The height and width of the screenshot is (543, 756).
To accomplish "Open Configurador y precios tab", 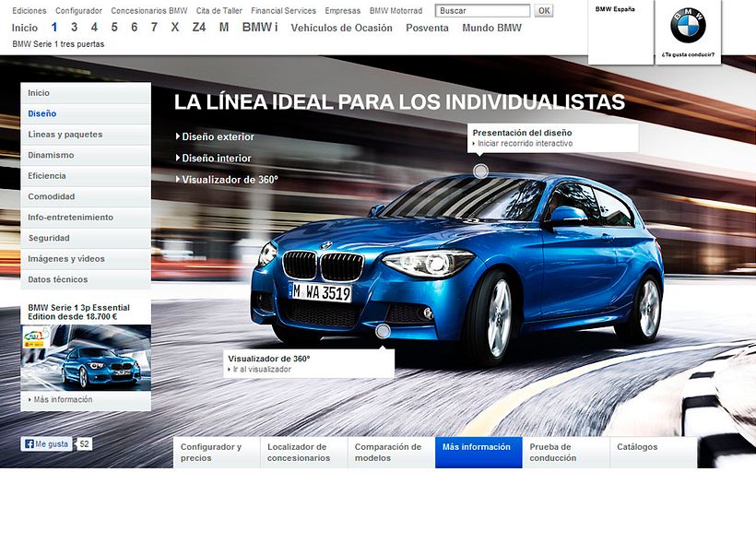I will [x=217, y=453].
